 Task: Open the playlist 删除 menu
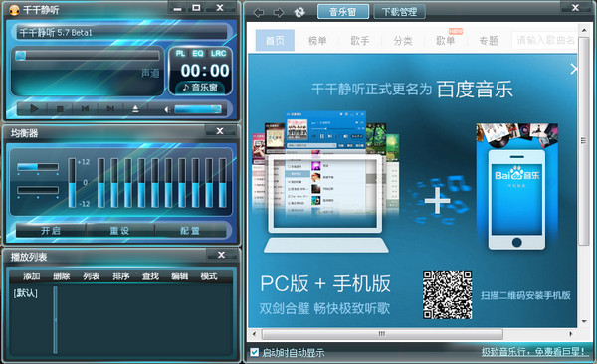click(x=62, y=276)
